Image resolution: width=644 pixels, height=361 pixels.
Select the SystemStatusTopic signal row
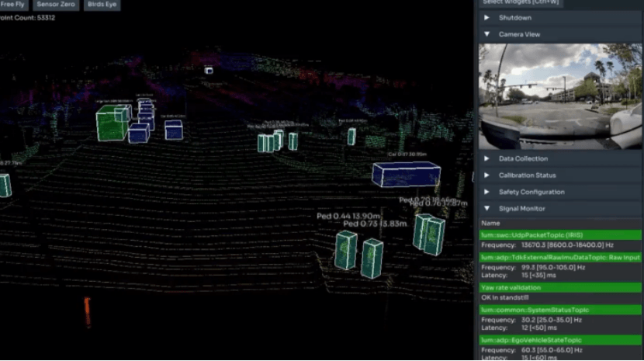(560, 310)
